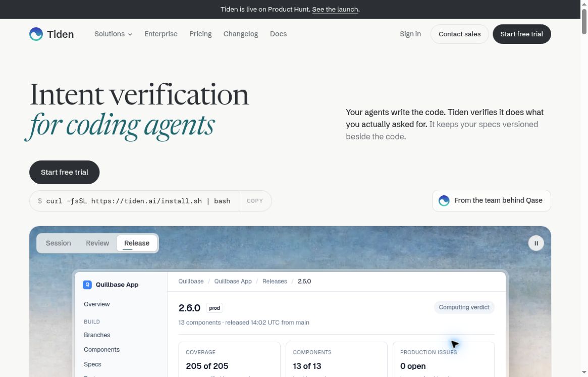Pause the demo animation
Image resolution: width=588 pixels, height=377 pixels.
coord(536,243)
